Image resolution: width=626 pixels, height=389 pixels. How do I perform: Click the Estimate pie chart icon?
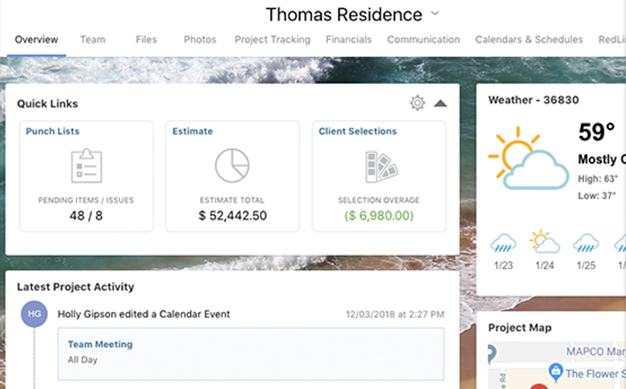(232, 165)
